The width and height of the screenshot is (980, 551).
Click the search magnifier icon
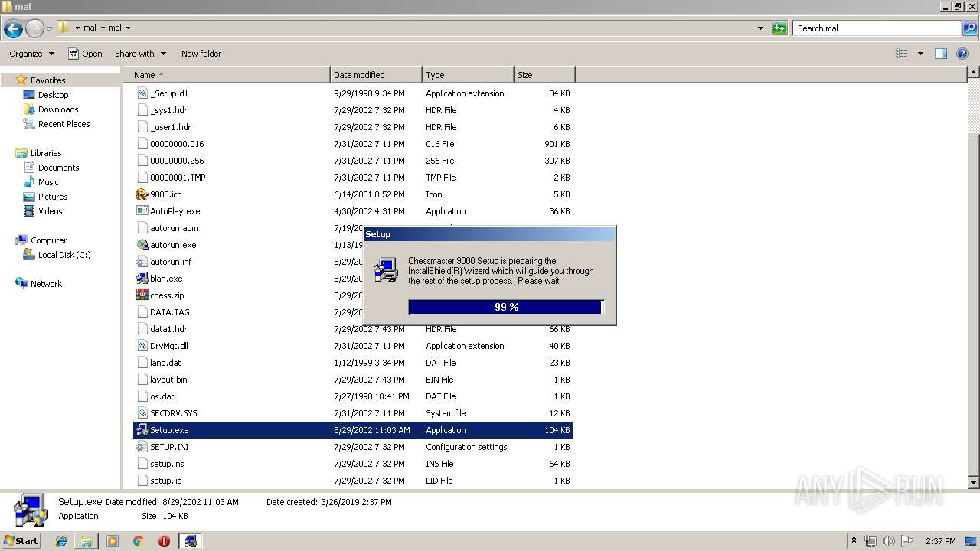(x=970, y=28)
